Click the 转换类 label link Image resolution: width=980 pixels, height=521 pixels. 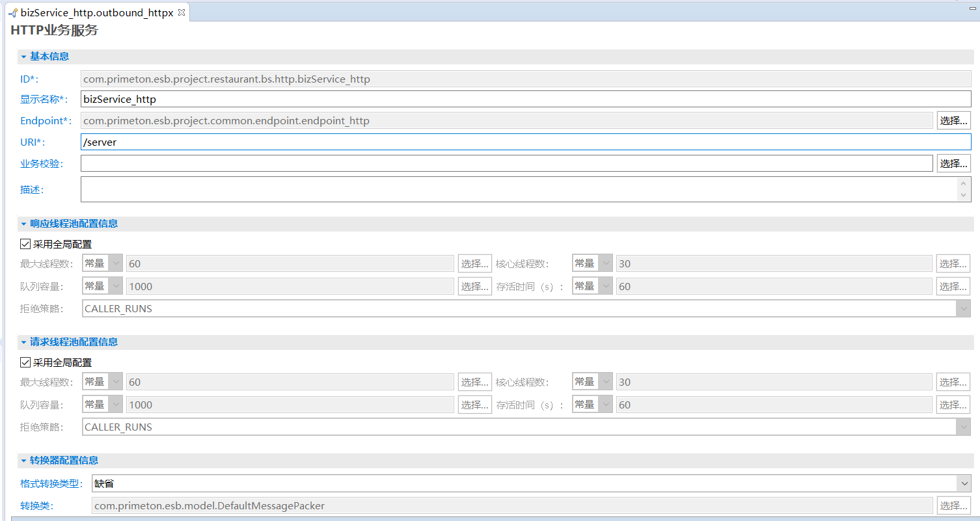[x=36, y=505]
